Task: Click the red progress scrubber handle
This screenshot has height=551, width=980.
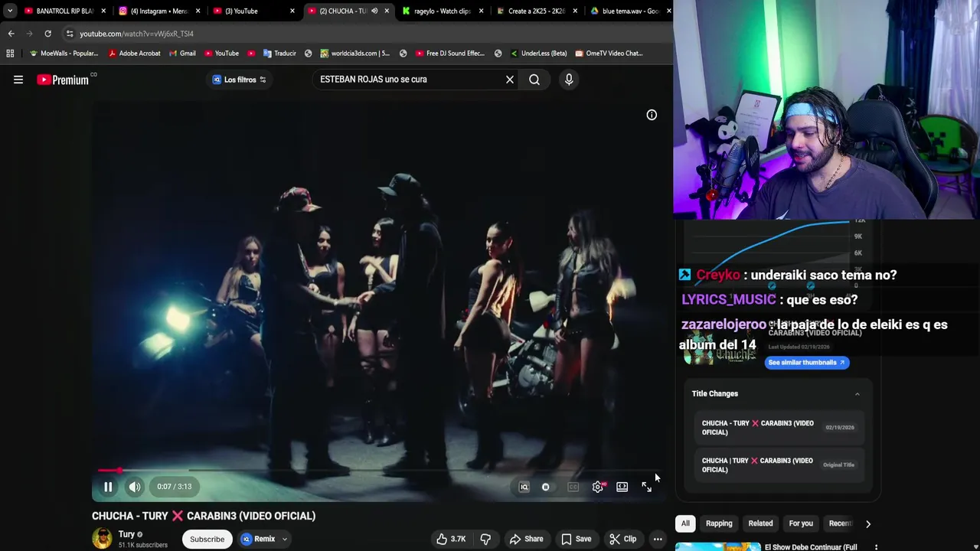Action: [x=119, y=471]
